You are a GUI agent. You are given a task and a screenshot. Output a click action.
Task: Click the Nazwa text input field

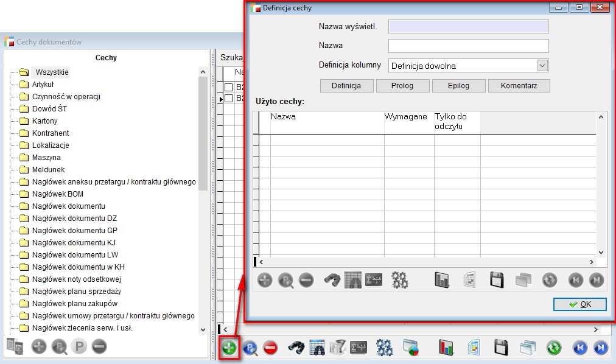tap(468, 46)
